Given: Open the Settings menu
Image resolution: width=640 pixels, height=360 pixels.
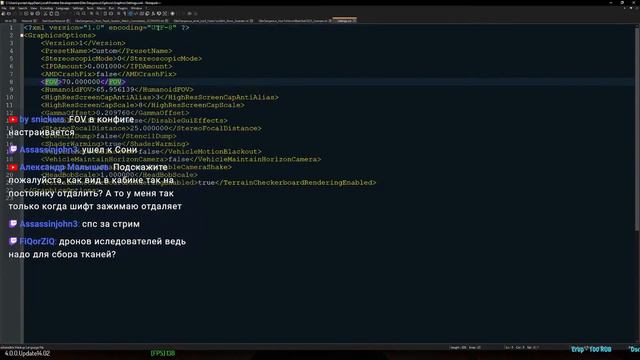Looking at the screenshot, I should pyautogui.click(x=78, y=8).
